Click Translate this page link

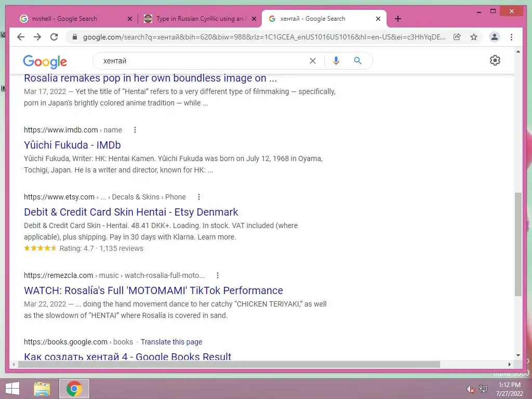point(171,342)
